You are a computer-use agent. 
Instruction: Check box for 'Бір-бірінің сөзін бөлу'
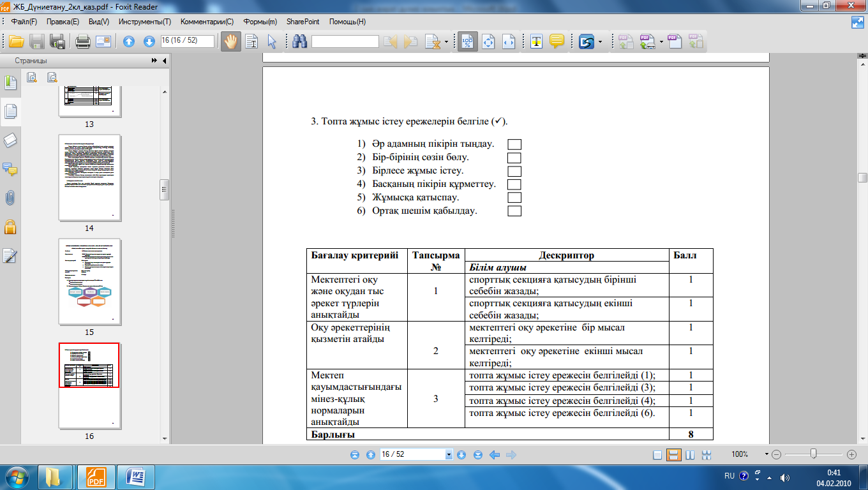click(514, 158)
